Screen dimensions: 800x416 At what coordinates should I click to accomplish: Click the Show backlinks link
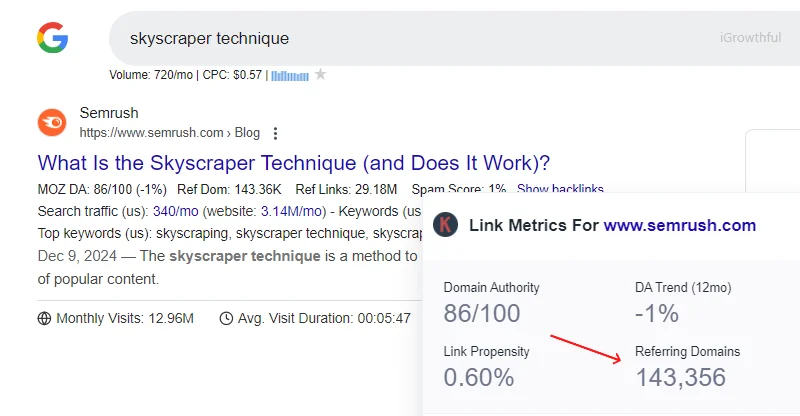coord(560,188)
